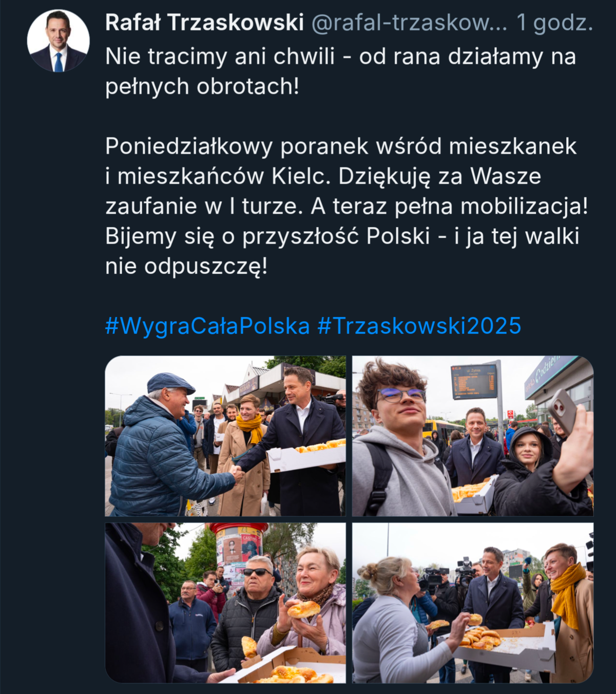Click the Rafał Trzaskowski display name
The height and width of the screenshot is (694, 616).
[204, 23]
